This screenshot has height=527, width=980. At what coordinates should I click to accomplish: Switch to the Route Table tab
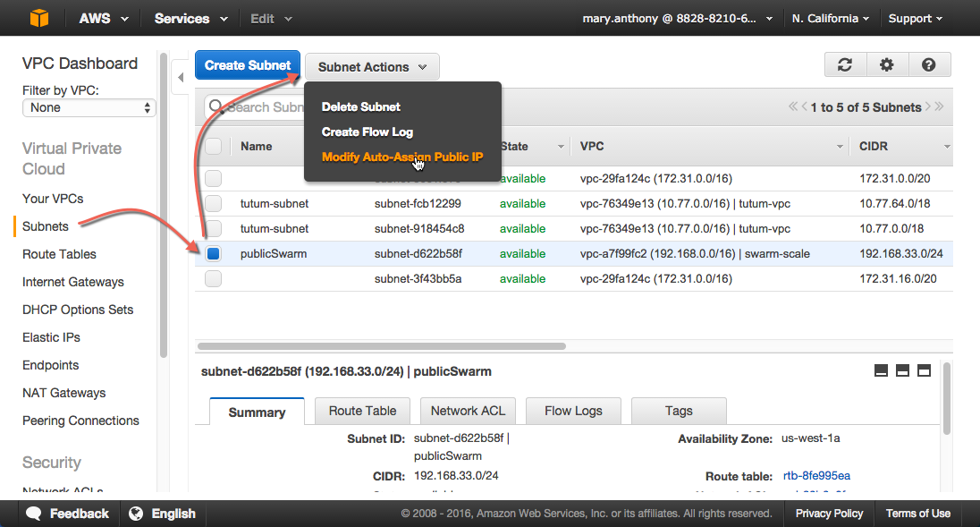tap(362, 411)
